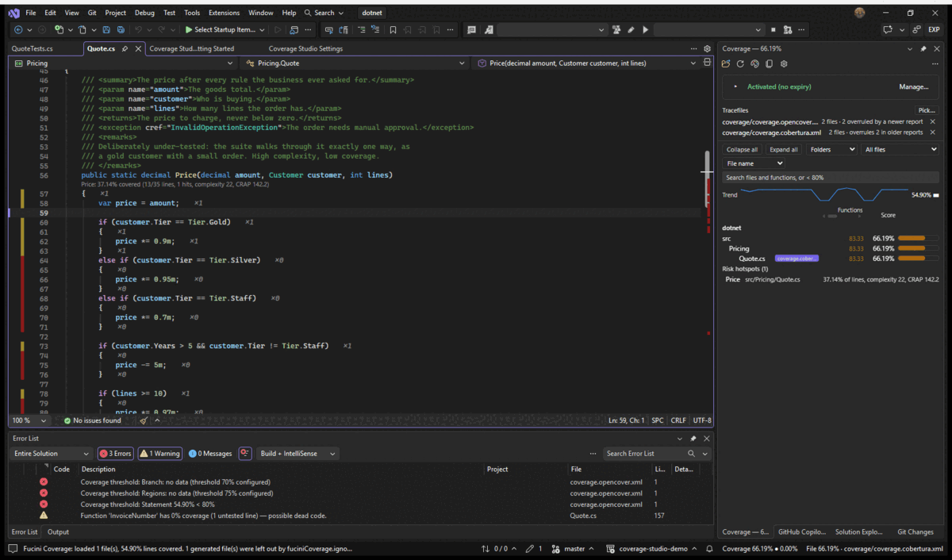Click the editor tab-well gear icon
This screenshot has height=560, width=952.
pos(707,48)
